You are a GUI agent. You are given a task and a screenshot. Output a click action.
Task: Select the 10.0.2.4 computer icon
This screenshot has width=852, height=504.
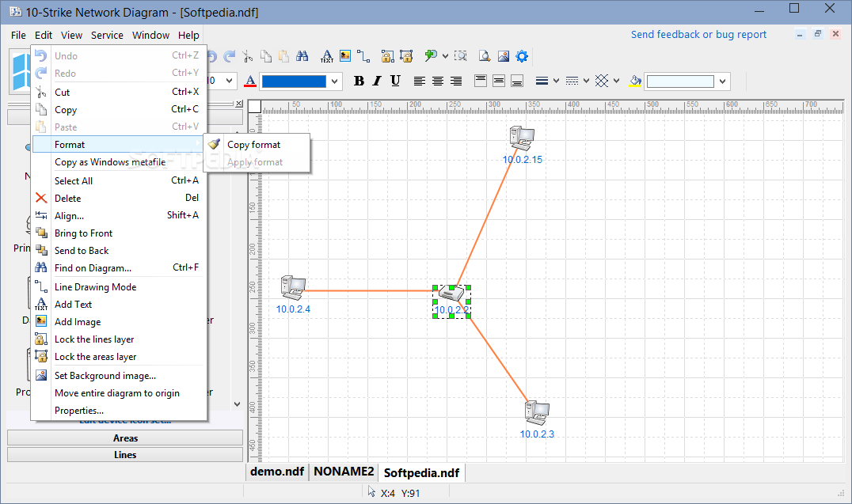point(293,288)
